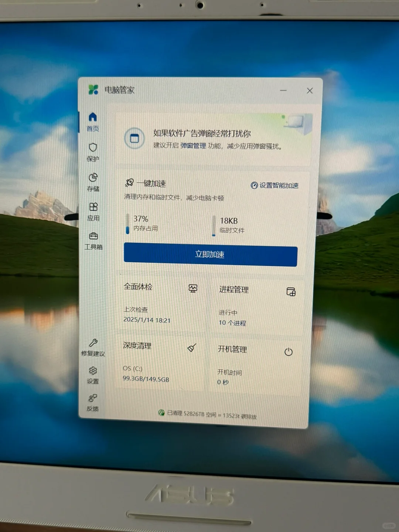Open the 设置 gear icon in sidebar
399x532 pixels.
coord(92,371)
